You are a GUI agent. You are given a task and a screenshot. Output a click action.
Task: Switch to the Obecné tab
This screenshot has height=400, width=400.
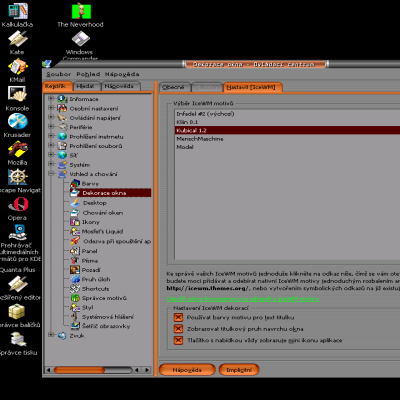click(174, 87)
